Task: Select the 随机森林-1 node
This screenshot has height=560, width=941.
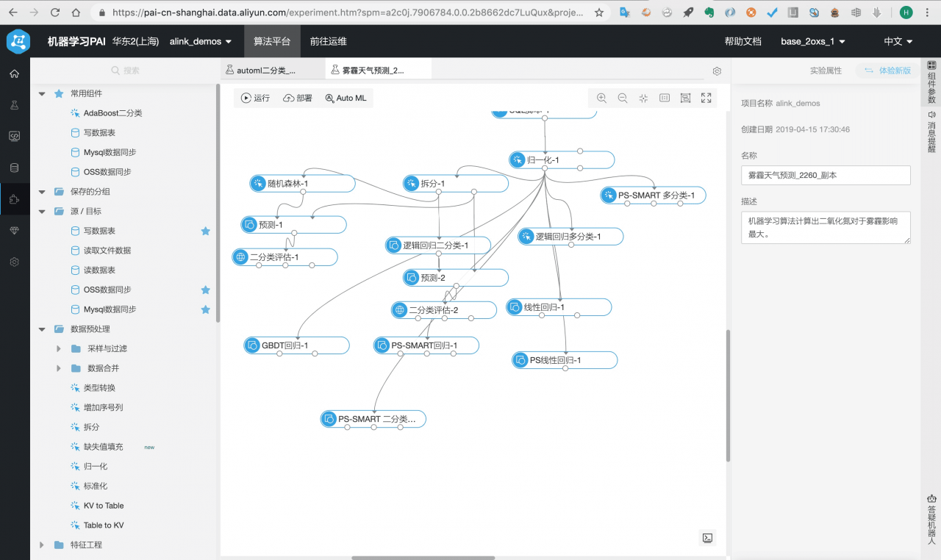Action: pyautogui.click(x=302, y=184)
